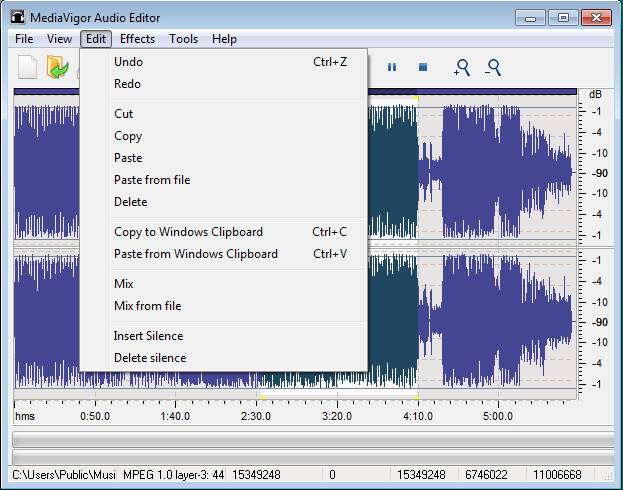Choose Paste from file
The image size is (623, 490).
(x=151, y=180)
